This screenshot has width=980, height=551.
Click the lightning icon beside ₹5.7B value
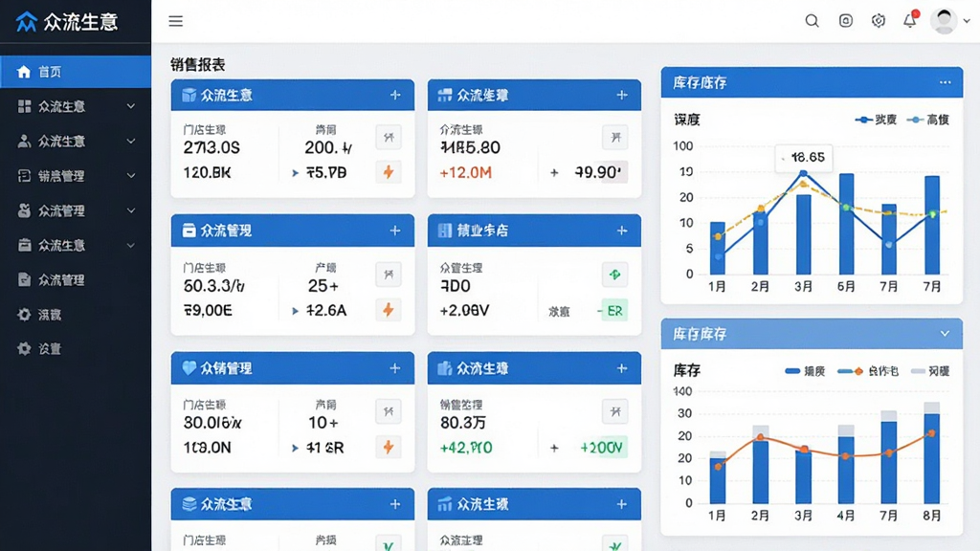[x=389, y=172]
